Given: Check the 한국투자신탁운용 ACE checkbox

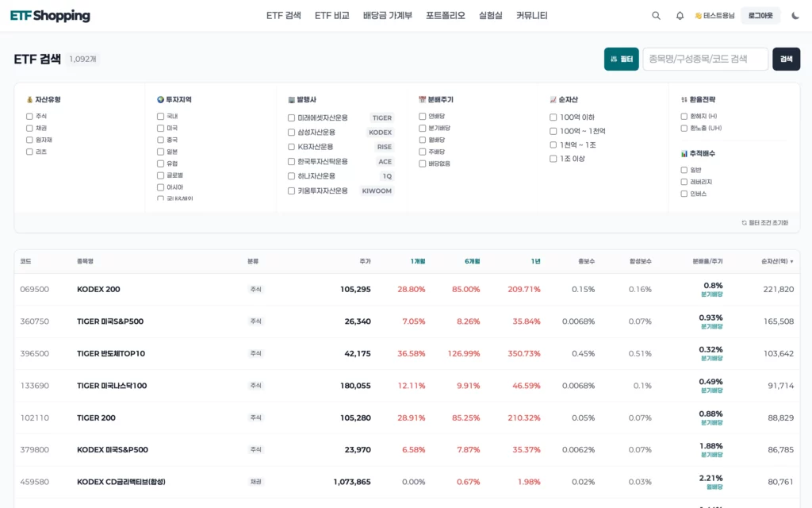Looking at the screenshot, I should click(x=292, y=162).
